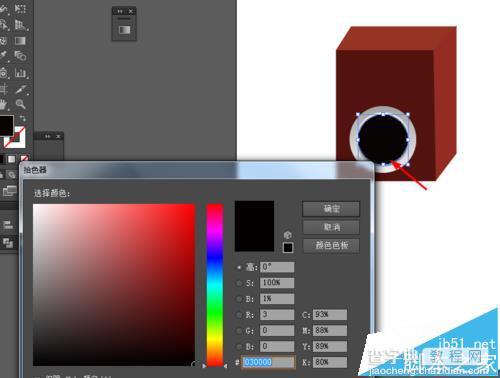This screenshot has height=378, width=500.
Task: Click the swap fill and stroke arrows
Action: pos(22,119)
